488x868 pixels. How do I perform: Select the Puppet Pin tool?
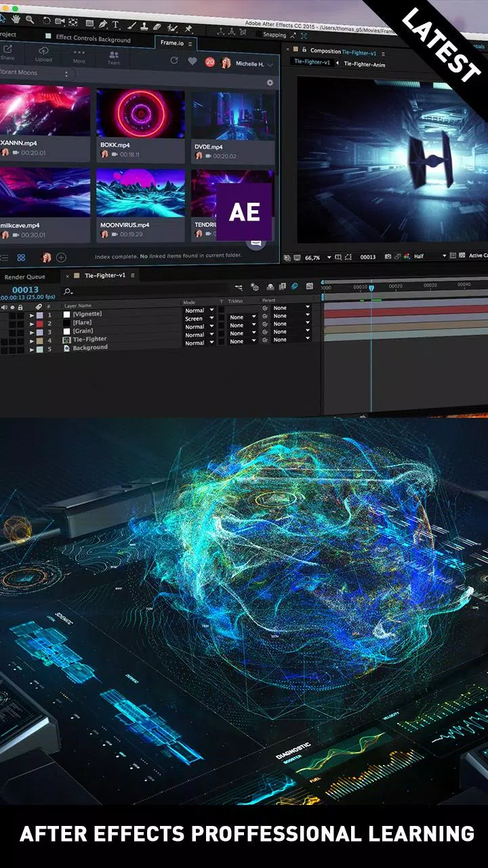click(x=188, y=28)
